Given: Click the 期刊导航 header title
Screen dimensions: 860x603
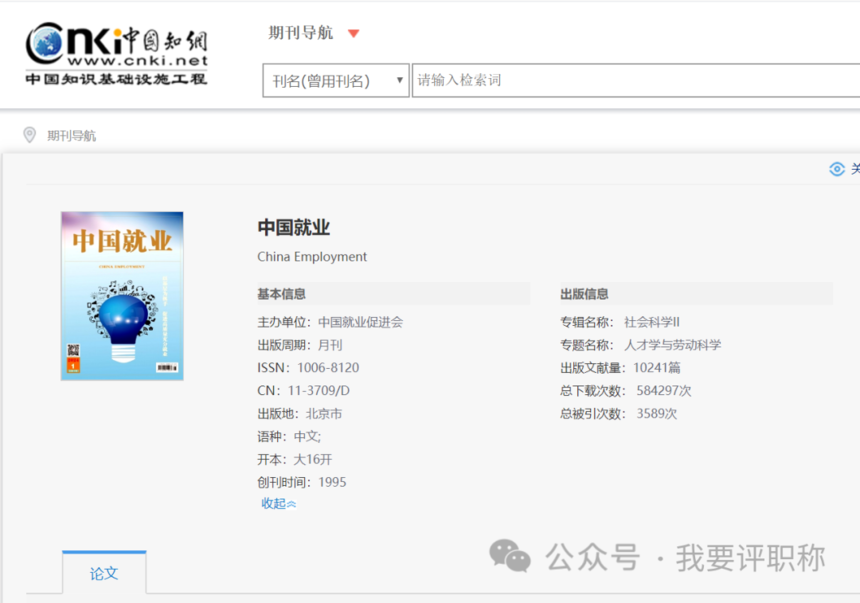Looking at the screenshot, I should point(301,33).
